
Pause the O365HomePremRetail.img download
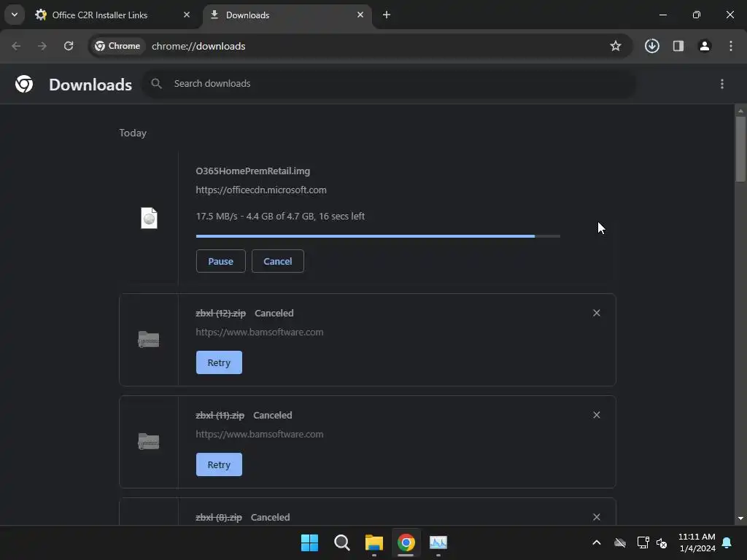tap(220, 261)
